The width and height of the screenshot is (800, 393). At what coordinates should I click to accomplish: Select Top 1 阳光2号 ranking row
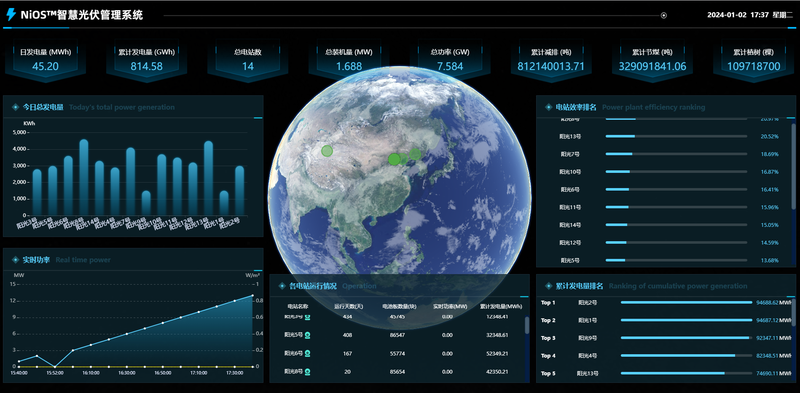[666, 303]
